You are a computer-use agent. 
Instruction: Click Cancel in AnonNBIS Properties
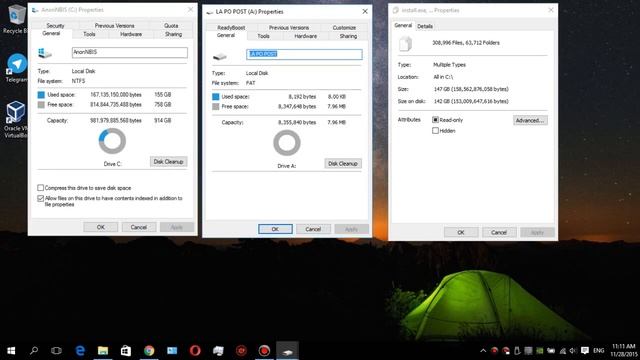[138, 227]
